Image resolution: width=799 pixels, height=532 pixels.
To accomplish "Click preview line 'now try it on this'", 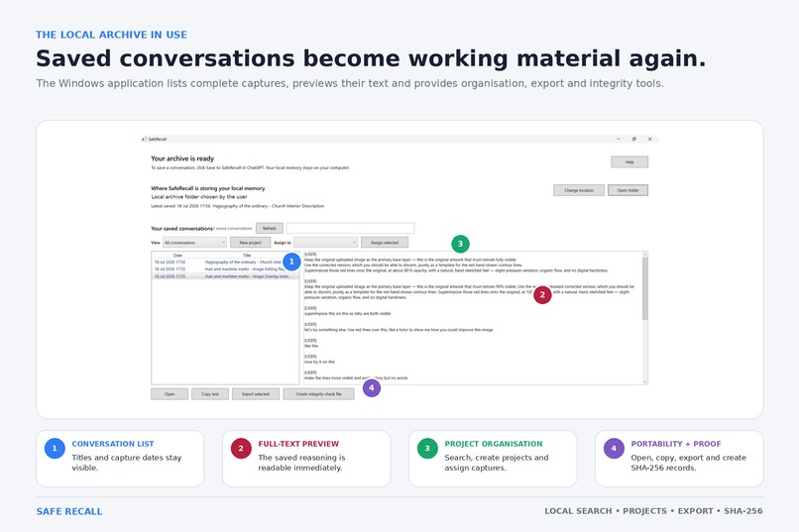I will pyautogui.click(x=319, y=362).
